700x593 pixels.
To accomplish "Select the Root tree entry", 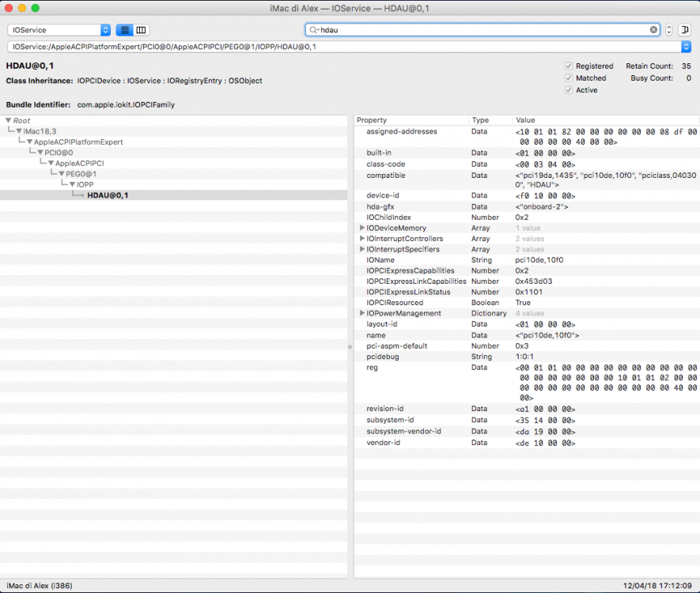I will (21, 120).
